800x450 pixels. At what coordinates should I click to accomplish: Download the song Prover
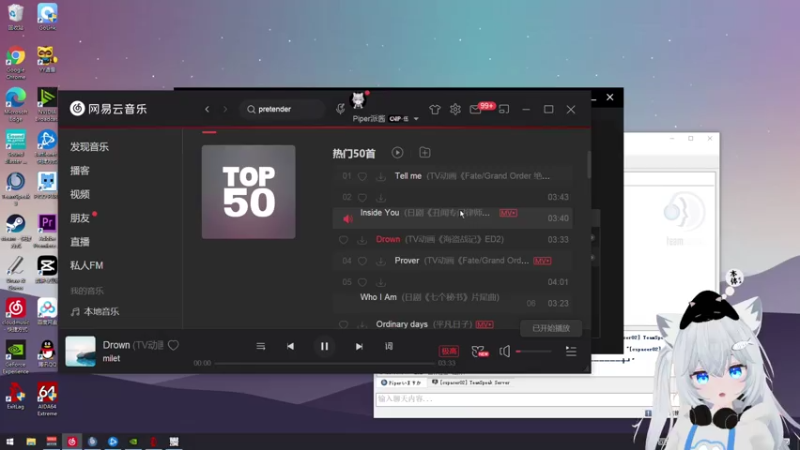click(381, 261)
